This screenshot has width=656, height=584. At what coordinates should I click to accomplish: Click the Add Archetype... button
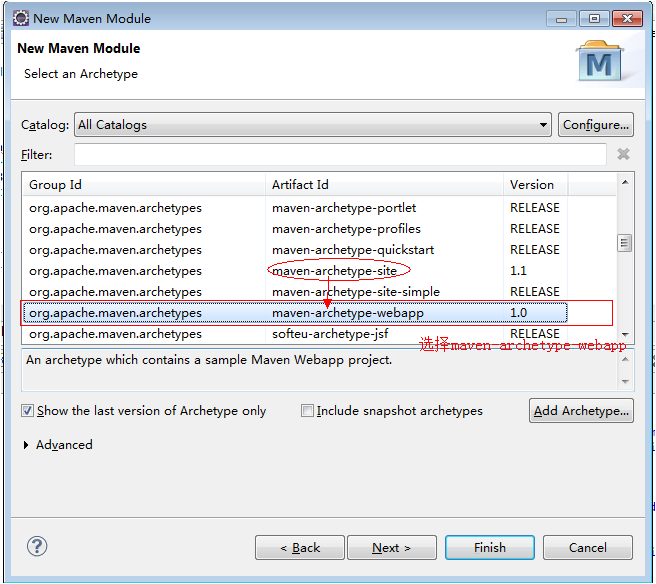(x=581, y=410)
